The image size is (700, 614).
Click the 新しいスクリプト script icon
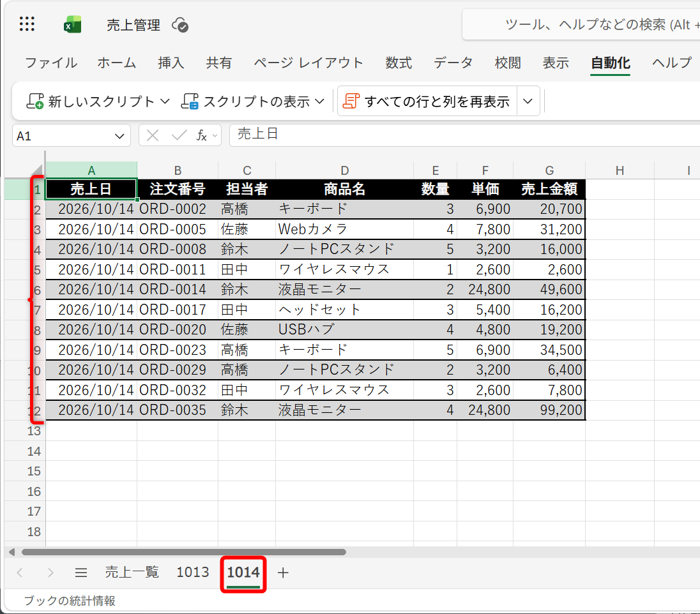pyautogui.click(x=35, y=101)
